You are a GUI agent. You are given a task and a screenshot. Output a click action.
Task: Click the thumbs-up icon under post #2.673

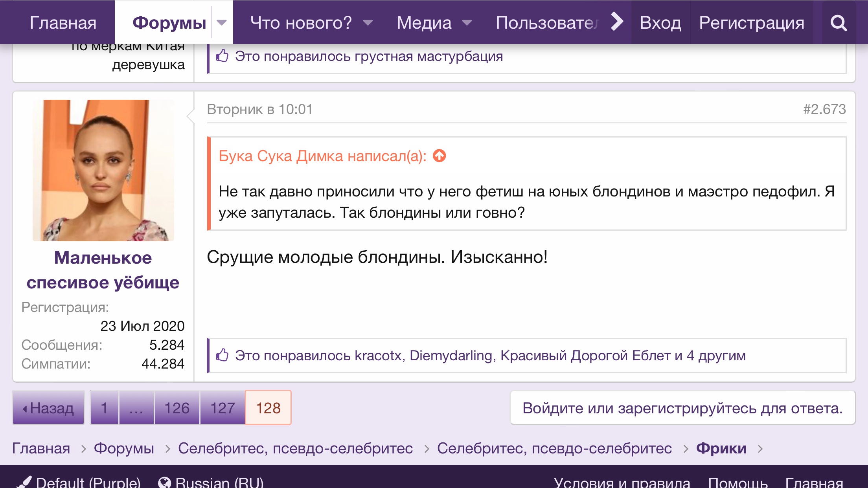[222, 355]
